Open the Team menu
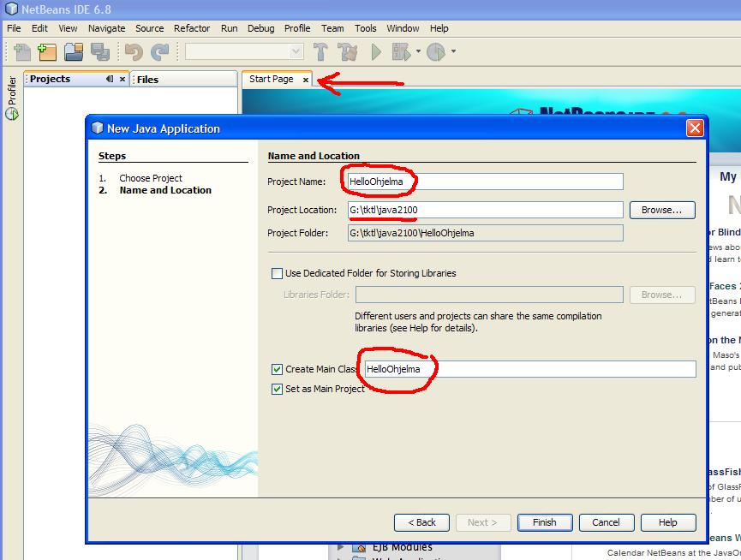 332,28
